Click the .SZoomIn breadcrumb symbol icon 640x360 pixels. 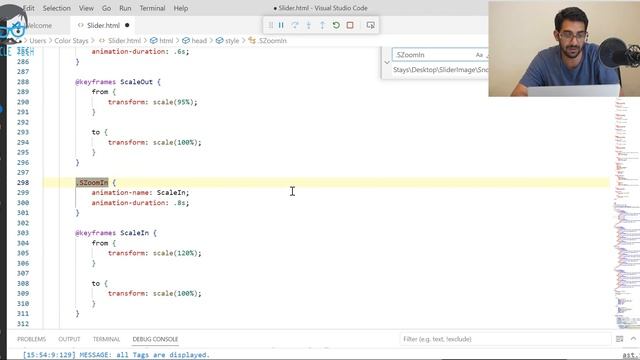tap(252, 41)
